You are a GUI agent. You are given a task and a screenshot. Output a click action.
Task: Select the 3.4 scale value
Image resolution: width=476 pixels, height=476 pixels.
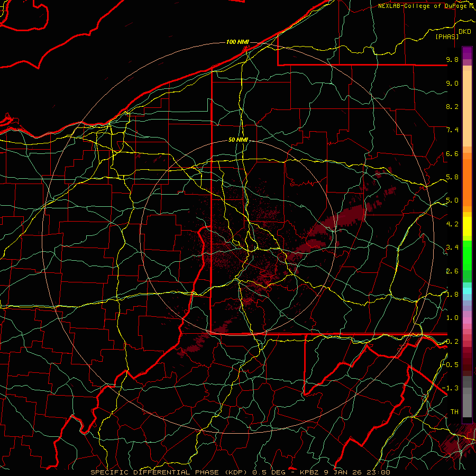pos(452,248)
